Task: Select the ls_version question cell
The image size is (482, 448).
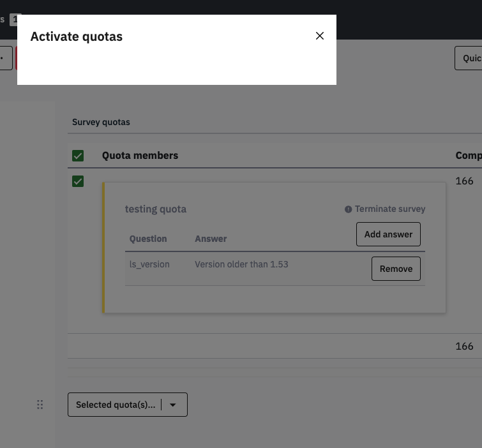Action: point(149,264)
